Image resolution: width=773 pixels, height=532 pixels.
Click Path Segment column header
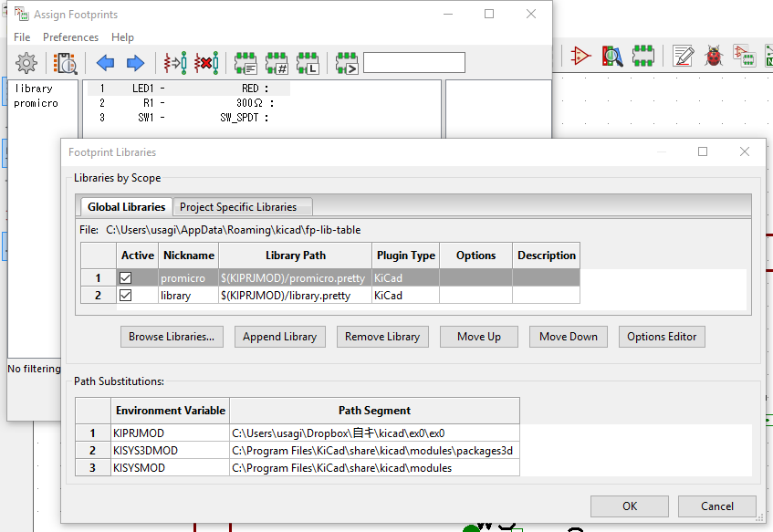tap(374, 411)
